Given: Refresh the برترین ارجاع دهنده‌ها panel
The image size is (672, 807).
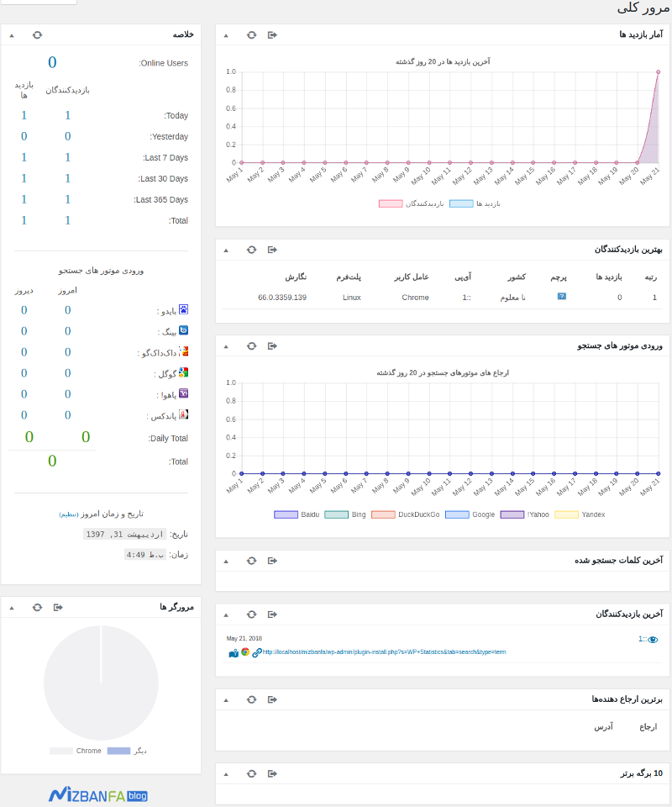Looking at the screenshot, I should click(x=251, y=699).
